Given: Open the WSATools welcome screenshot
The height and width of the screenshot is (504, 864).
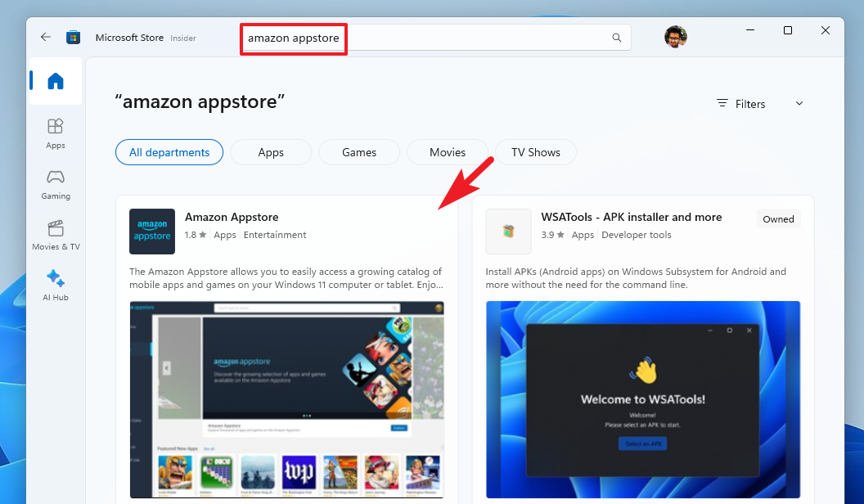Looking at the screenshot, I should click(643, 399).
